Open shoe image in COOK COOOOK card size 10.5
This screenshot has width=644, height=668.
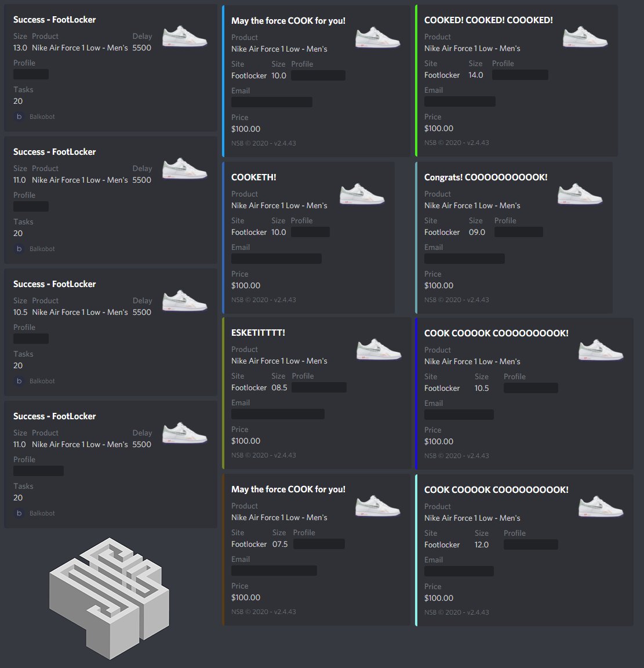(601, 350)
